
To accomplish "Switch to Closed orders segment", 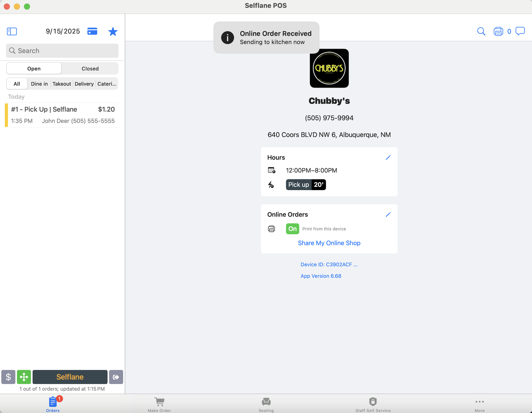I will coord(90,69).
